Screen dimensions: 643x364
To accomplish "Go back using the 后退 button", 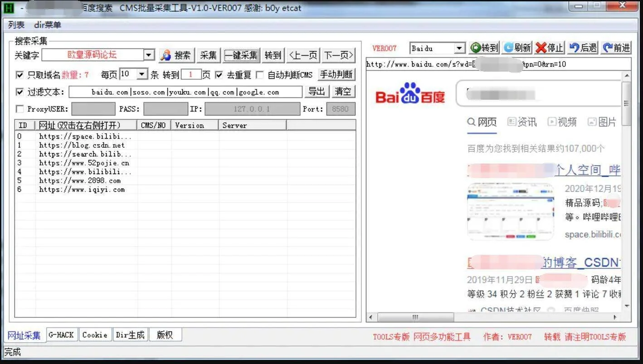I will [583, 48].
